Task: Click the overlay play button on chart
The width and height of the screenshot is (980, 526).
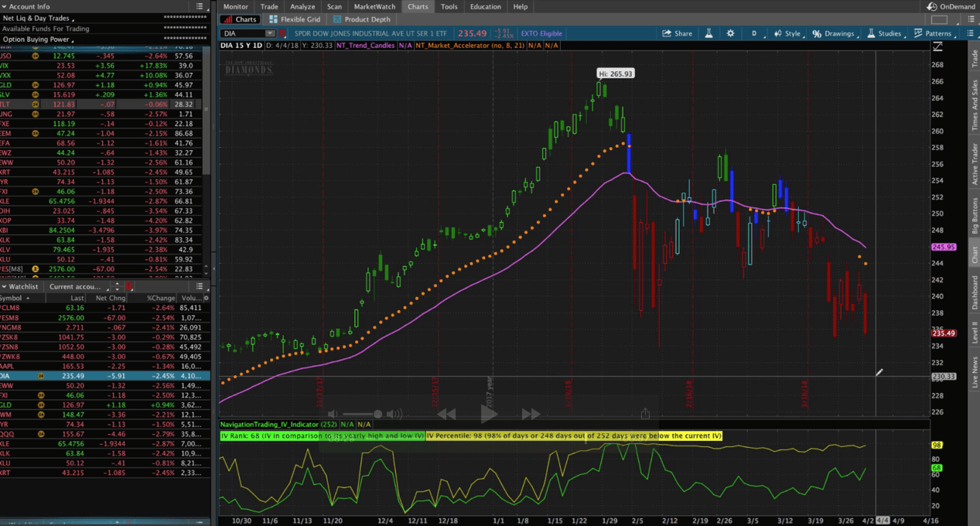Action: point(489,414)
